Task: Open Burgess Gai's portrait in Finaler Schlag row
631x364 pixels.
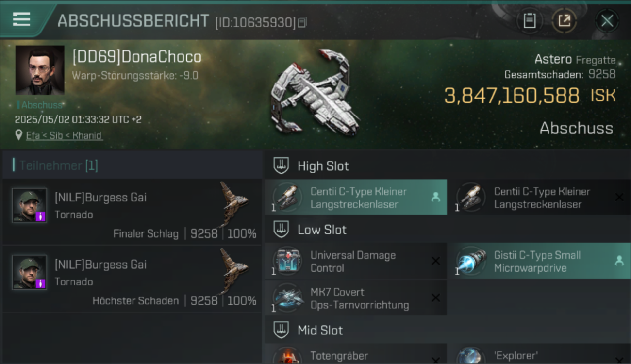Action: (30, 205)
